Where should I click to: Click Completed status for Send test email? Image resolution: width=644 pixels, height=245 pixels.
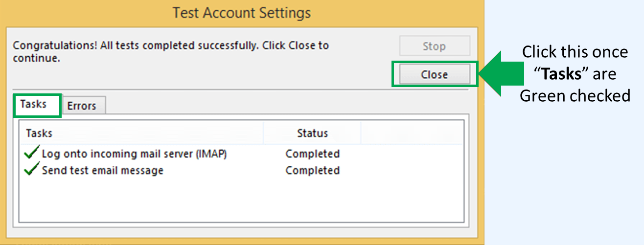tap(312, 171)
